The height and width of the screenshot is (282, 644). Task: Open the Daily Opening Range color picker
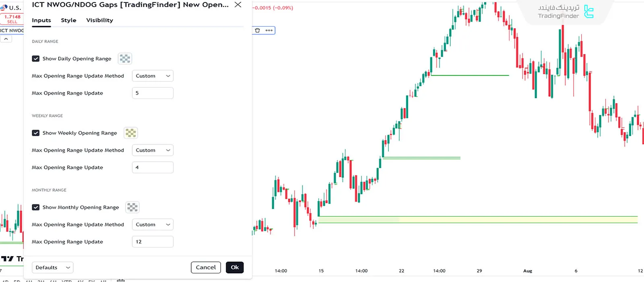tap(125, 59)
